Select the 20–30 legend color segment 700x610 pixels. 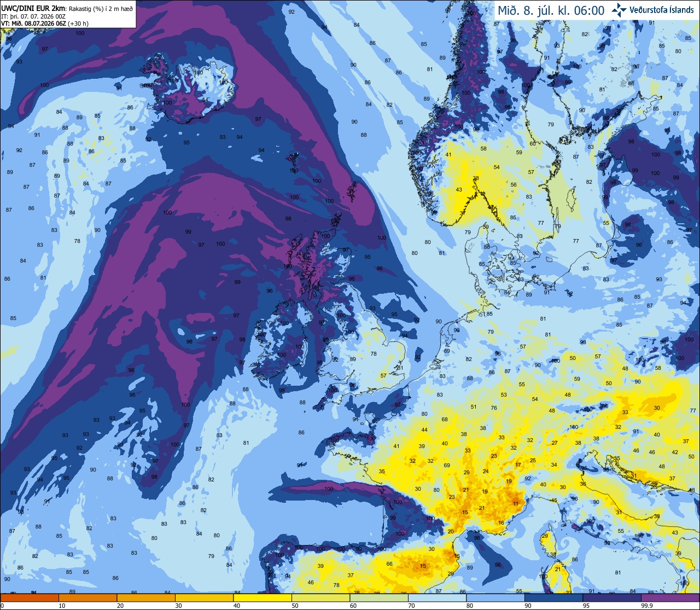(146, 598)
